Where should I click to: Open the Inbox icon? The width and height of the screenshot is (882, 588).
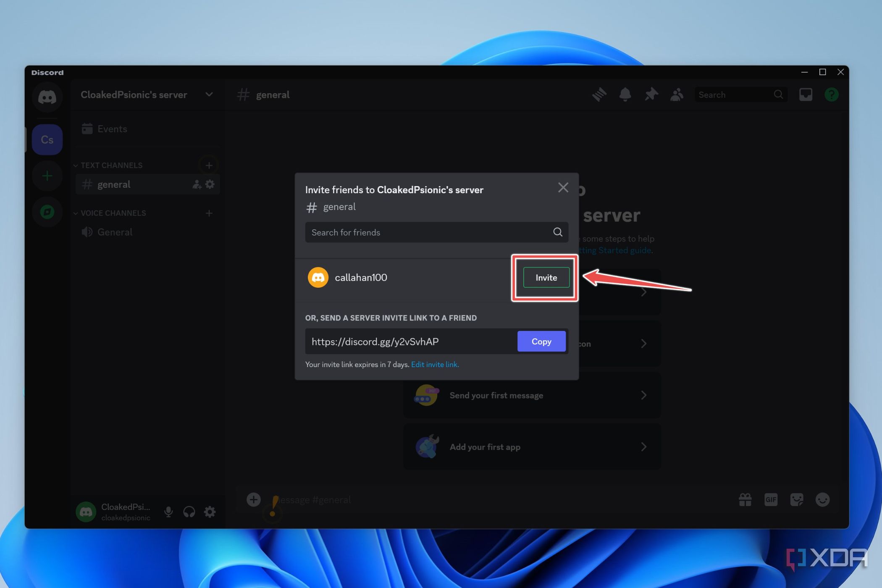click(x=806, y=94)
